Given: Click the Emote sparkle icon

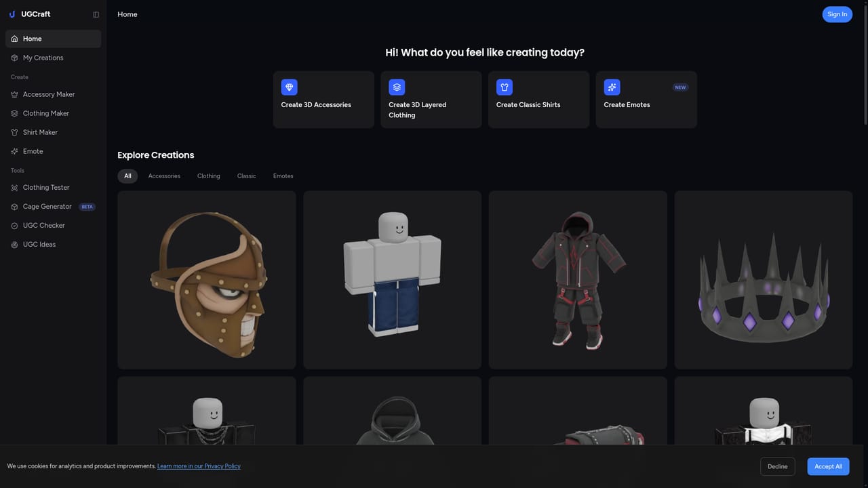Looking at the screenshot, I should [14, 151].
